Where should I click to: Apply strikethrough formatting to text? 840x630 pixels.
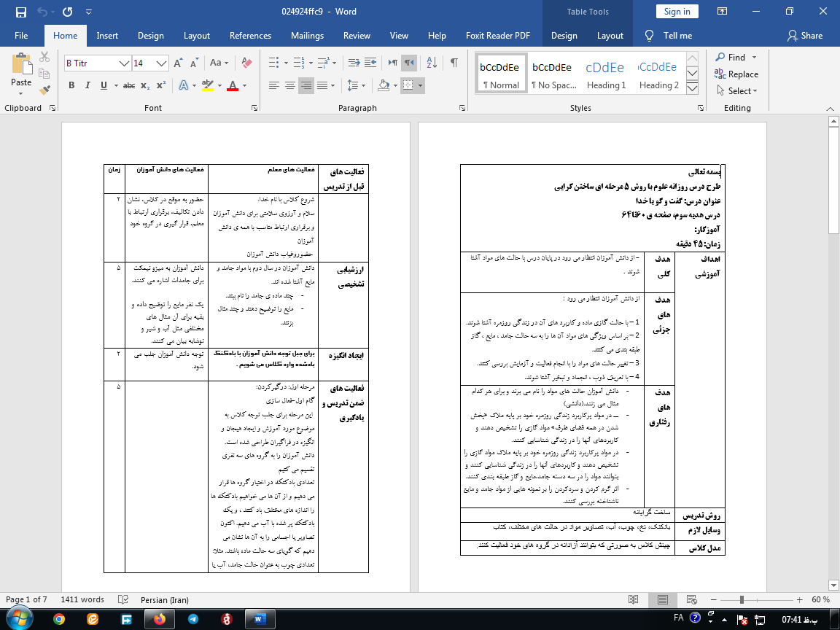129,85
